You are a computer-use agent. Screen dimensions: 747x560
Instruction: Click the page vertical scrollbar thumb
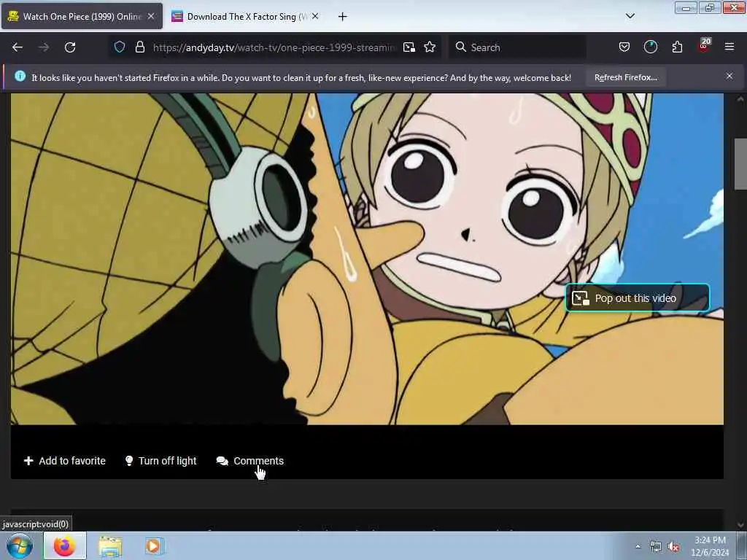(740, 164)
